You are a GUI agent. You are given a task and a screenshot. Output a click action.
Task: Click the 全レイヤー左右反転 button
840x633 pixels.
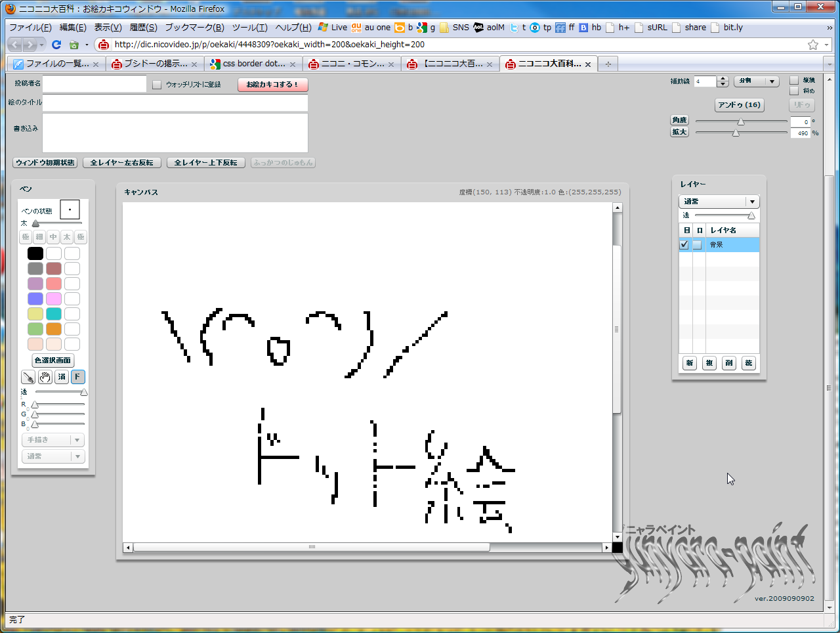pyautogui.click(x=121, y=163)
